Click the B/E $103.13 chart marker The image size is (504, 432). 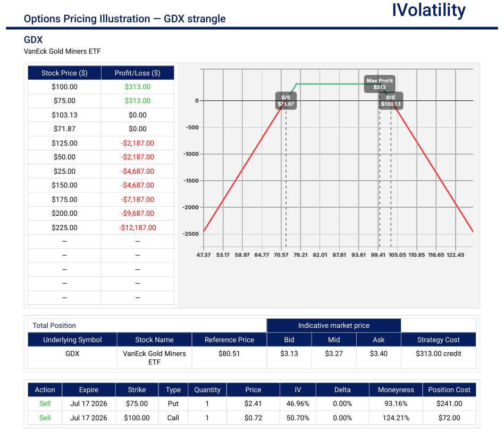(x=391, y=100)
